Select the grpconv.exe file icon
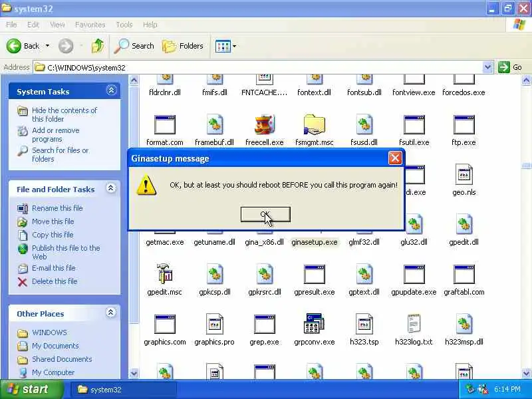 [x=314, y=323]
